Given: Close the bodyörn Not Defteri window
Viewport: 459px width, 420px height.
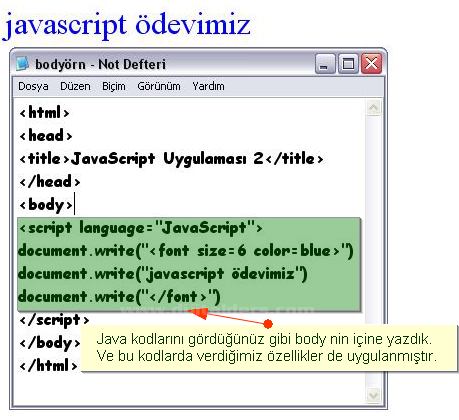Looking at the screenshot, I should pos(371,64).
